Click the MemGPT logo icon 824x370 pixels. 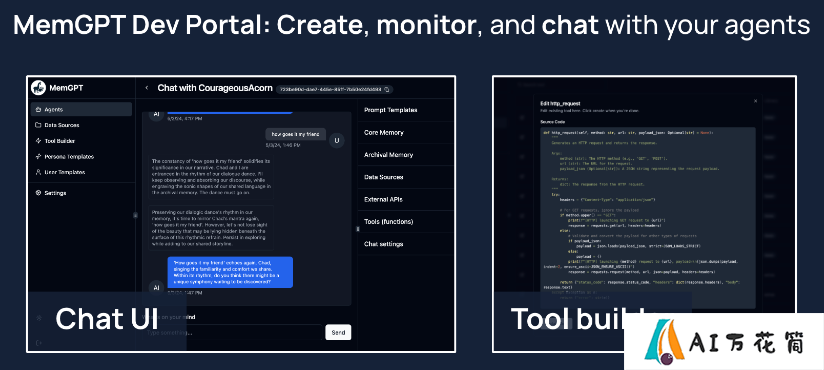click(x=38, y=88)
